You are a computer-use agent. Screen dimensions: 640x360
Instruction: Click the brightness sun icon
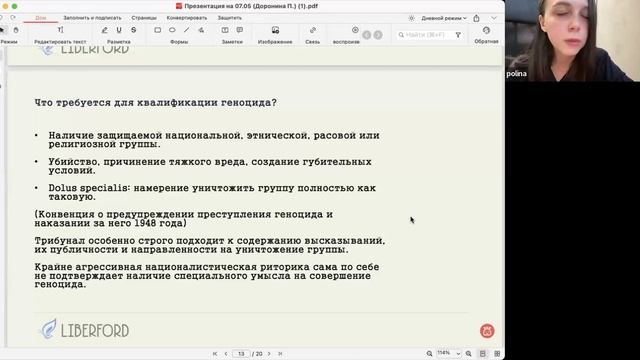(x=411, y=18)
